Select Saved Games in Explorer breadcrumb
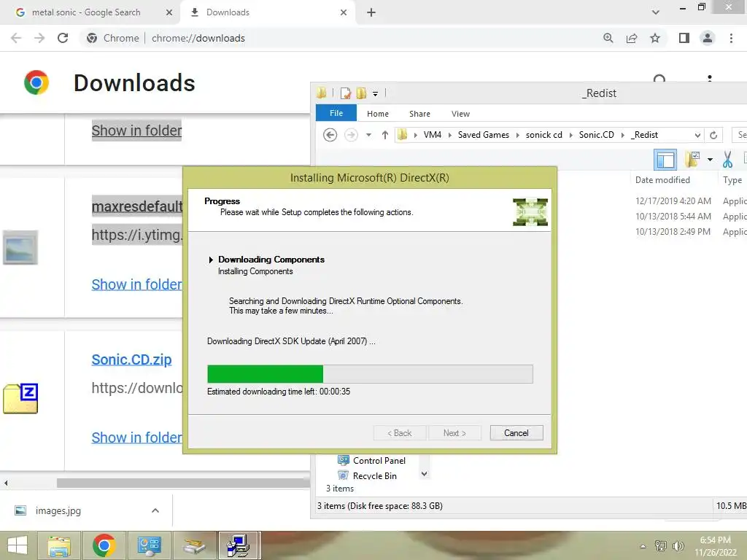This screenshot has height=560, width=747. pyautogui.click(x=484, y=135)
